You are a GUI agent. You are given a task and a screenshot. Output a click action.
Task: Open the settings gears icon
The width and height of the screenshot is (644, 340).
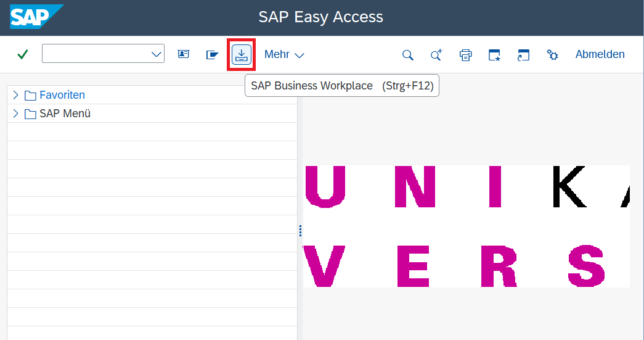coord(552,55)
